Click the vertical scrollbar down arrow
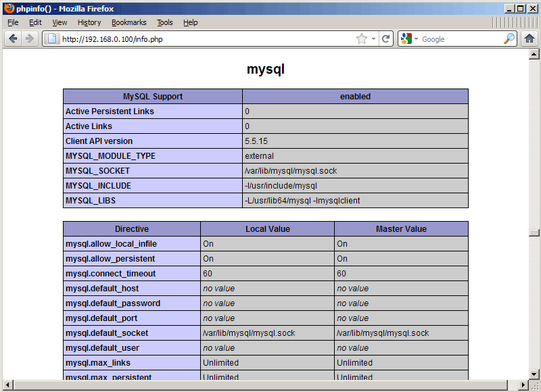 534,374
